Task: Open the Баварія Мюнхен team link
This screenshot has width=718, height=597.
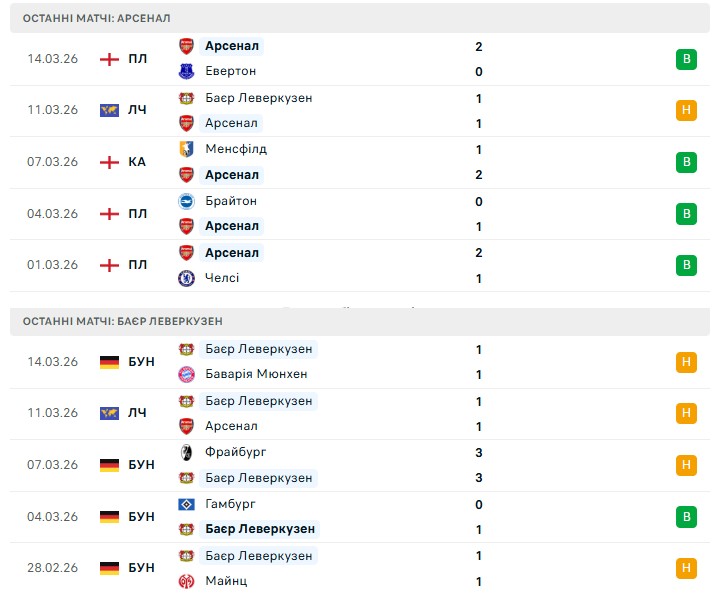Action: (x=256, y=374)
